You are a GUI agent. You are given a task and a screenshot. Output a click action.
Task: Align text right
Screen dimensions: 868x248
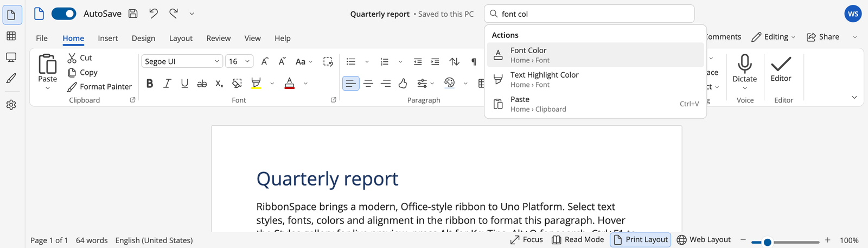386,83
